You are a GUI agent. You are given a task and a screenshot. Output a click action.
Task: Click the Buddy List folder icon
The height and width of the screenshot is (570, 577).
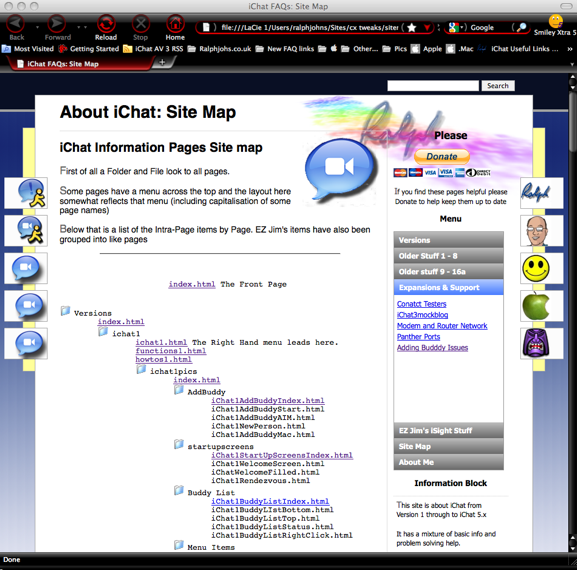point(179,491)
